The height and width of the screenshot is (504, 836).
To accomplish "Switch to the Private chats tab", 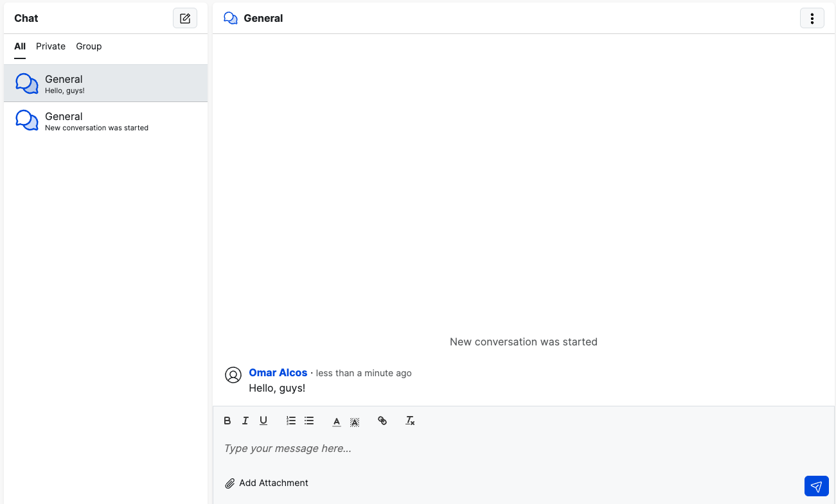I will [x=51, y=46].
